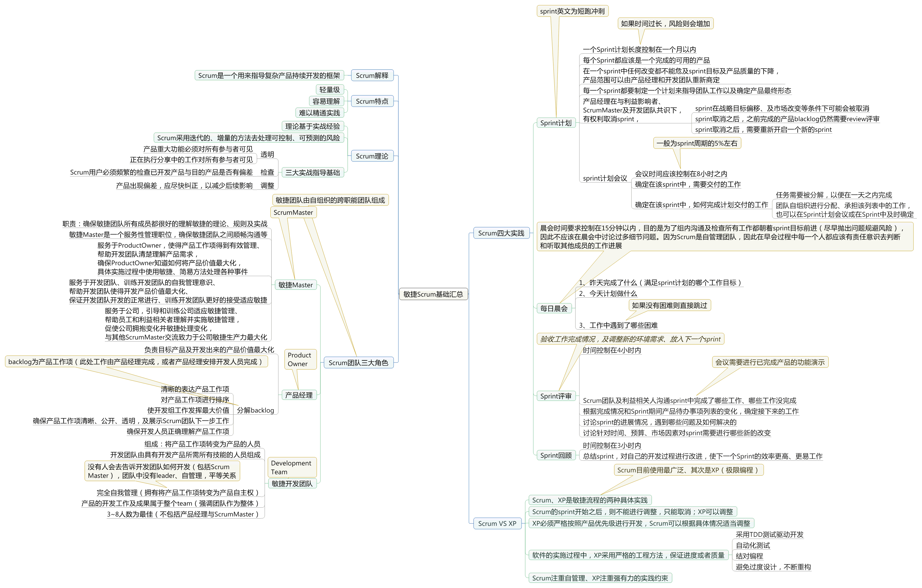Select the Sprint计划 node
922x588 pixels.
pos(556,123)
